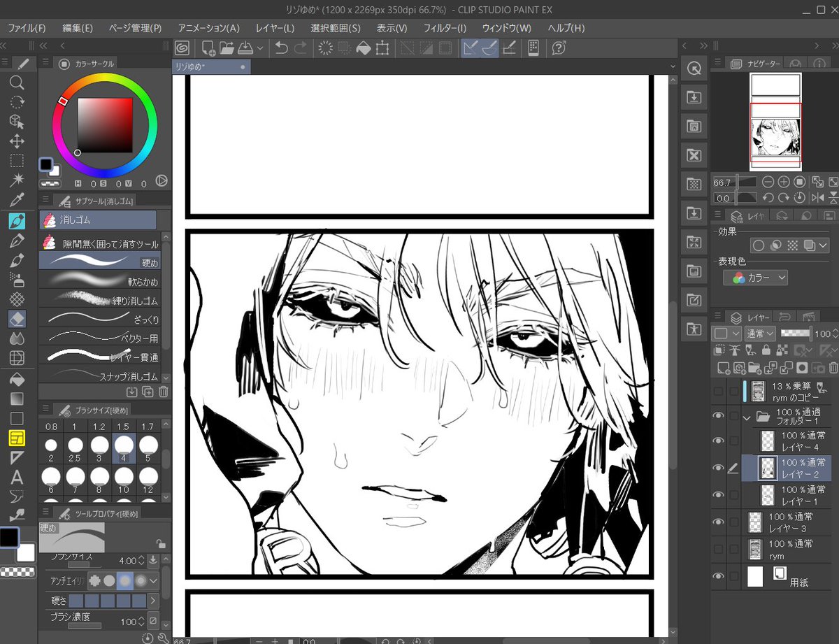
Task: Click the Scale/Rotate transform icon
Action: (382, 48)
